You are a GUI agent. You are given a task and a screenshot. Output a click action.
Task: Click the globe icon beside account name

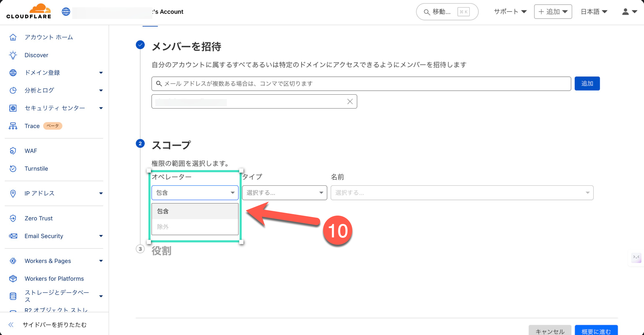[x=66, y=12]
